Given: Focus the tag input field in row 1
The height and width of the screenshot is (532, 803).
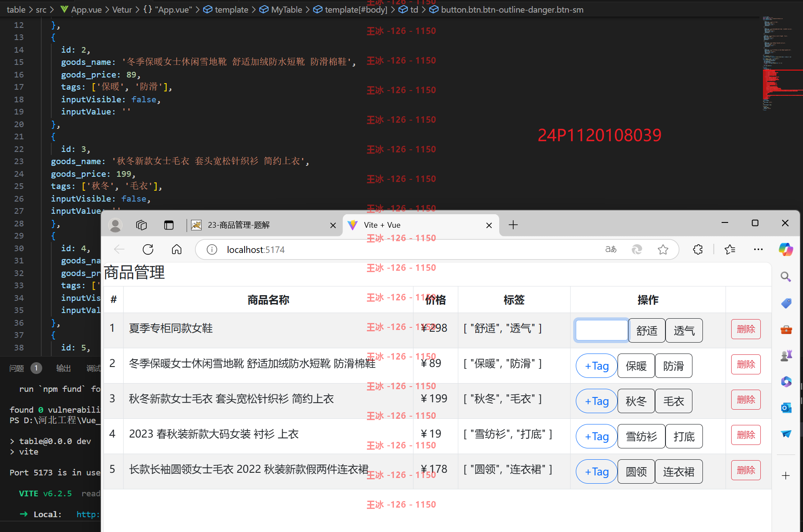Looking at the screenshot, I should pos(601,330).
